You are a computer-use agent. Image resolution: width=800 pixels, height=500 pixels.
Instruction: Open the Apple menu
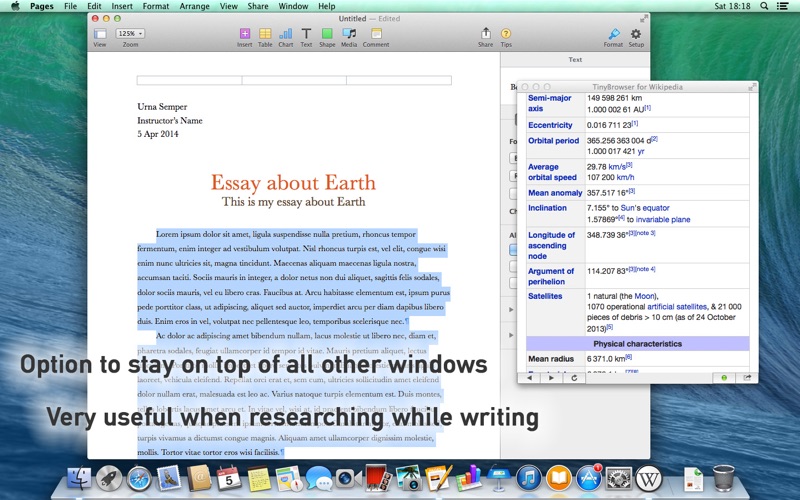(x=15, y=6)
